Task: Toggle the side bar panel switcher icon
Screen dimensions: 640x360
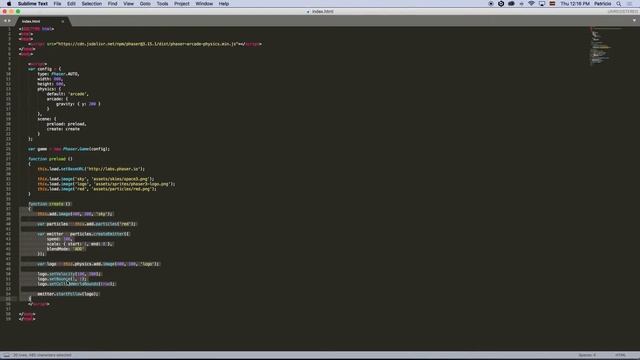Action: (x=6, y=355)
